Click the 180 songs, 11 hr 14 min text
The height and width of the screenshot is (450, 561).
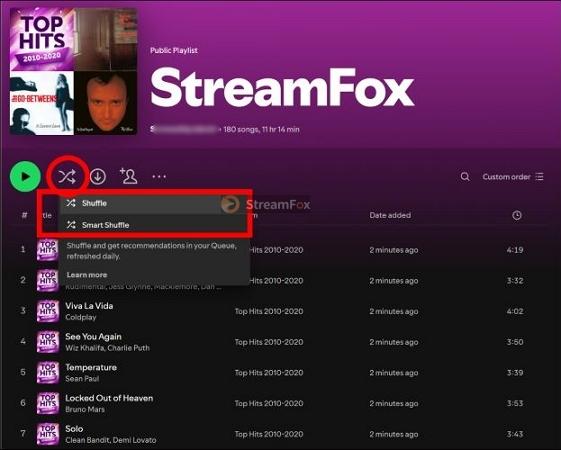262,129
